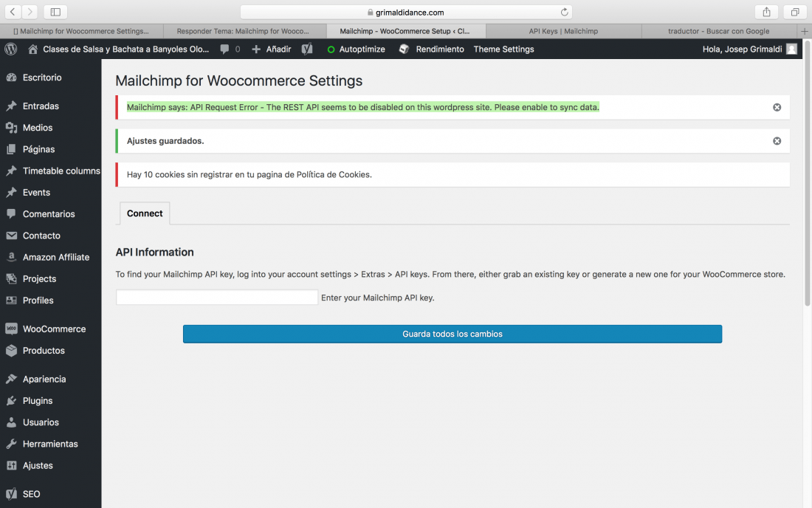This screenshot has height=508, width=812.
Task: Click the Amazon Affiliate sidebar icon
Action: pos(11,258)
